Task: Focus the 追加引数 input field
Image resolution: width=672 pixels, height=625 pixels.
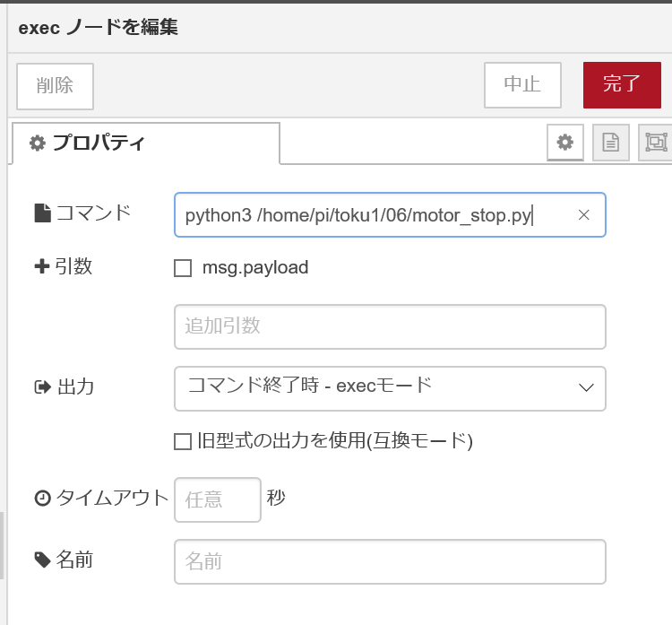Action: (x=390, y=326)
